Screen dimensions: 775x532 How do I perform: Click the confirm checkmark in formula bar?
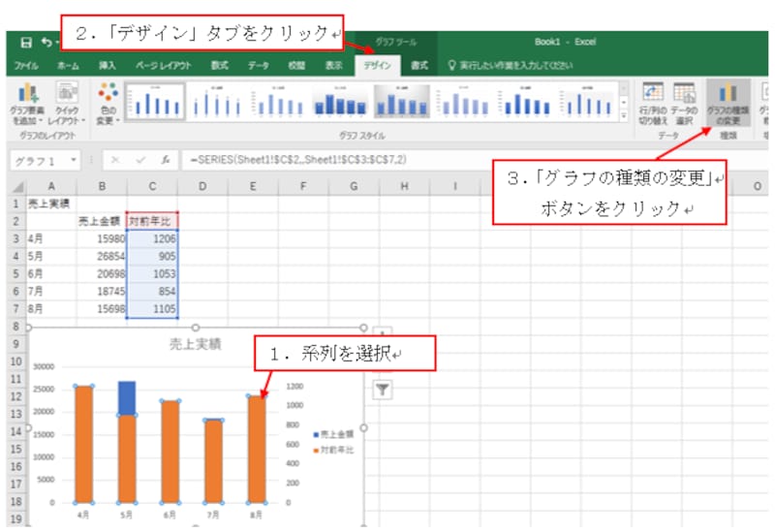pyautogui.click(x=140, y=160)
